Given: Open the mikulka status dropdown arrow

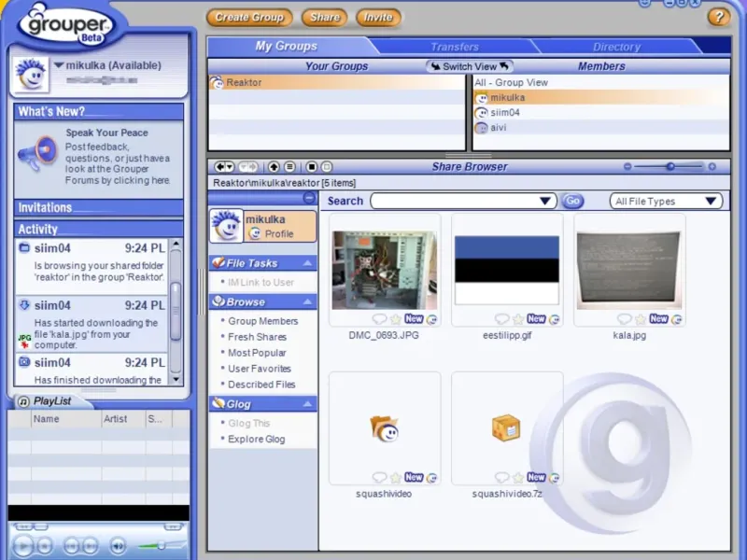Looking at the screenshot, I should click(59, 65).
